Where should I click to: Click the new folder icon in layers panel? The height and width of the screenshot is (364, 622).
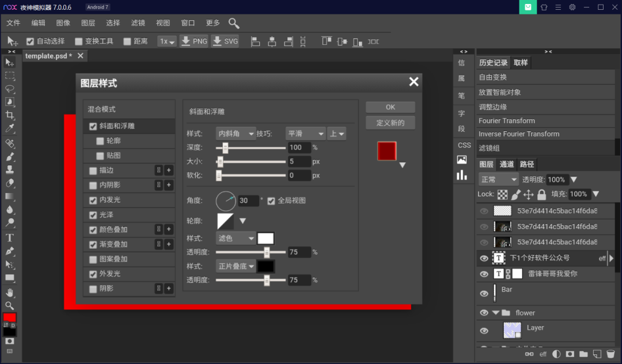[583, 354]
